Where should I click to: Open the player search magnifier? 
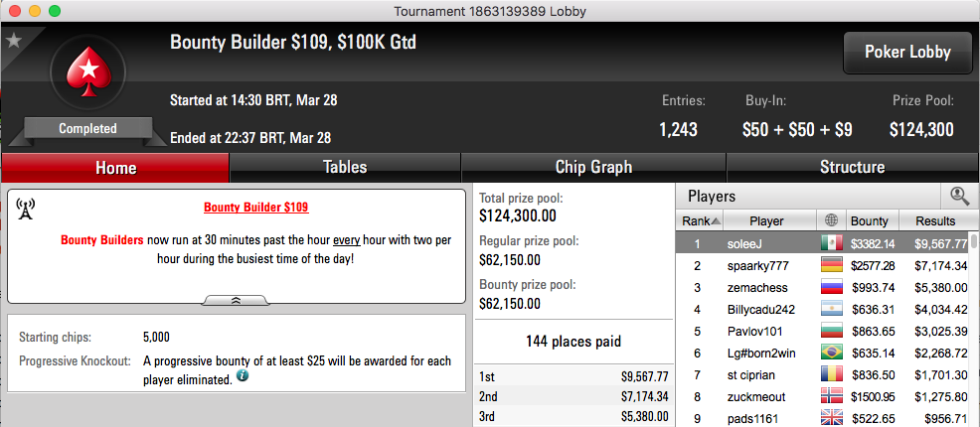(x=959, y=196)
